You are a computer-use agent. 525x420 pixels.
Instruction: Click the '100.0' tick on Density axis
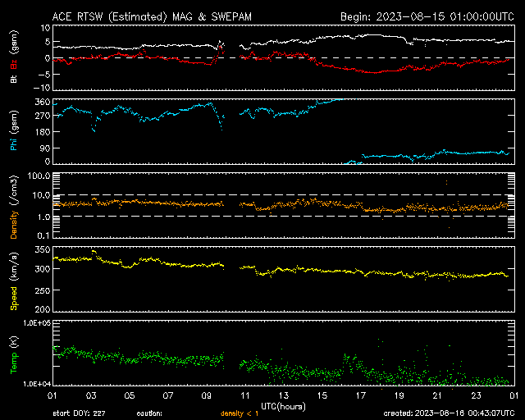[x=38, y=176]
